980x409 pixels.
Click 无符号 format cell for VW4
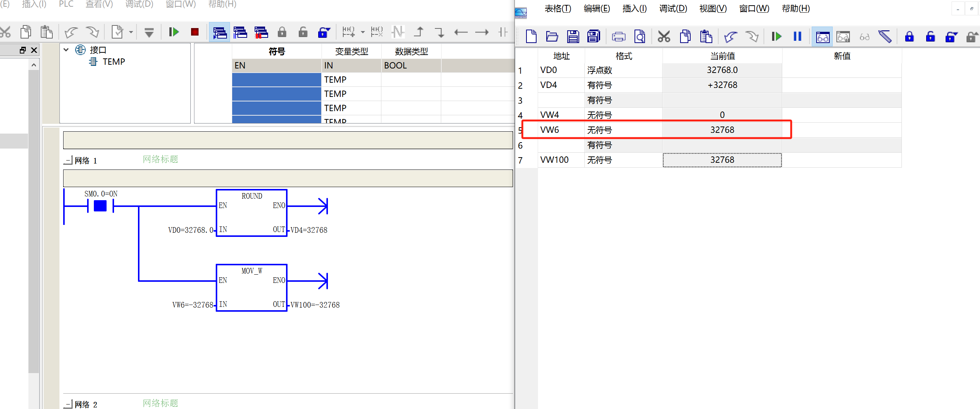tap(624, 115)
